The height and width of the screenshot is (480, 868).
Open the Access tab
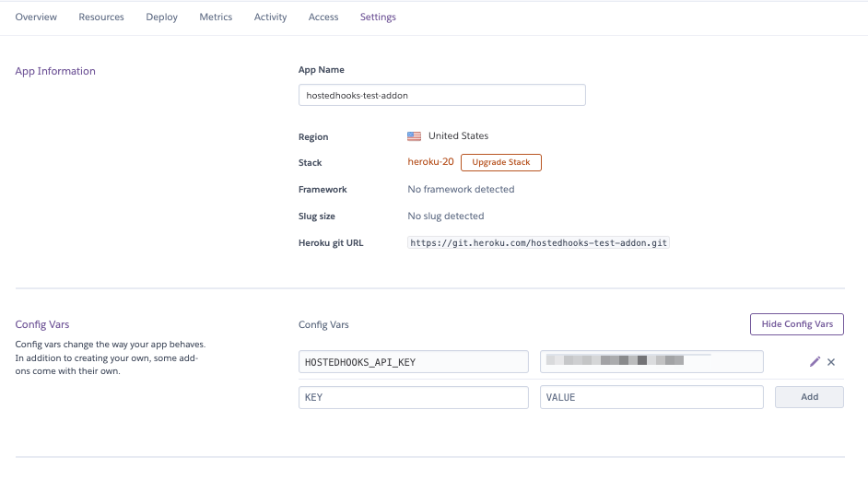[323, 18]
